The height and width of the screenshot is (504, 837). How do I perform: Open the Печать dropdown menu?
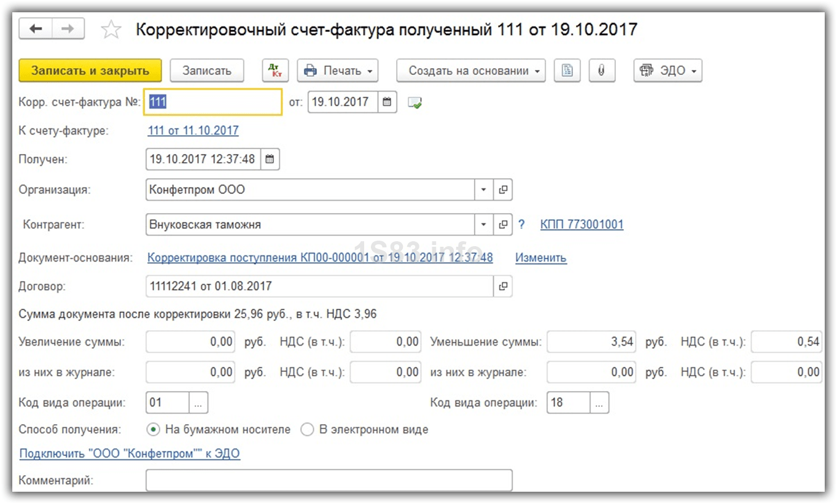coord(338,71)
